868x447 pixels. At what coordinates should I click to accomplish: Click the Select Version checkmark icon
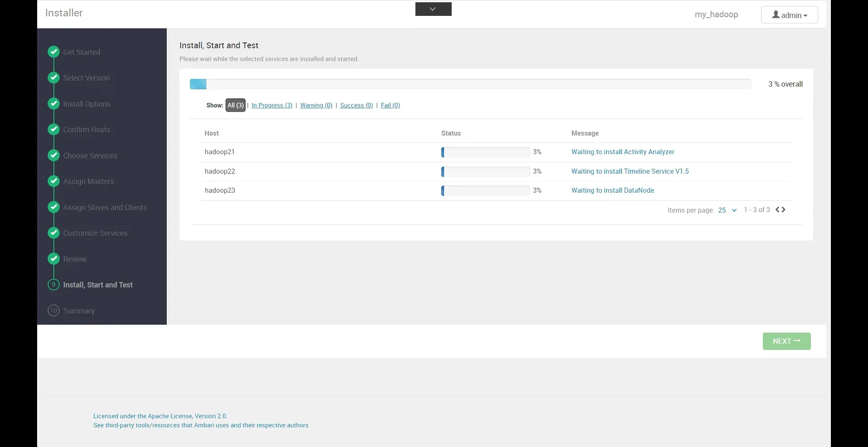54,78
